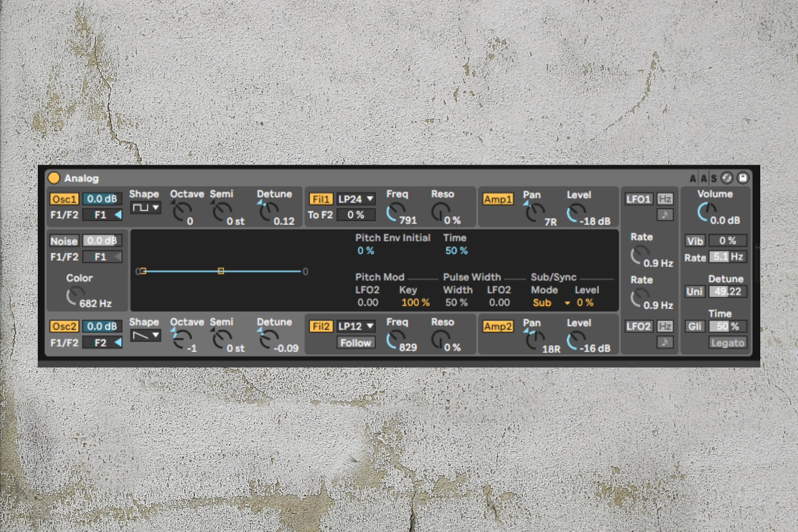This screenshot has width=798, height=532.
Task: Open the Osc1 Shape waveform dropdown
Action: [x=145, y=207]
